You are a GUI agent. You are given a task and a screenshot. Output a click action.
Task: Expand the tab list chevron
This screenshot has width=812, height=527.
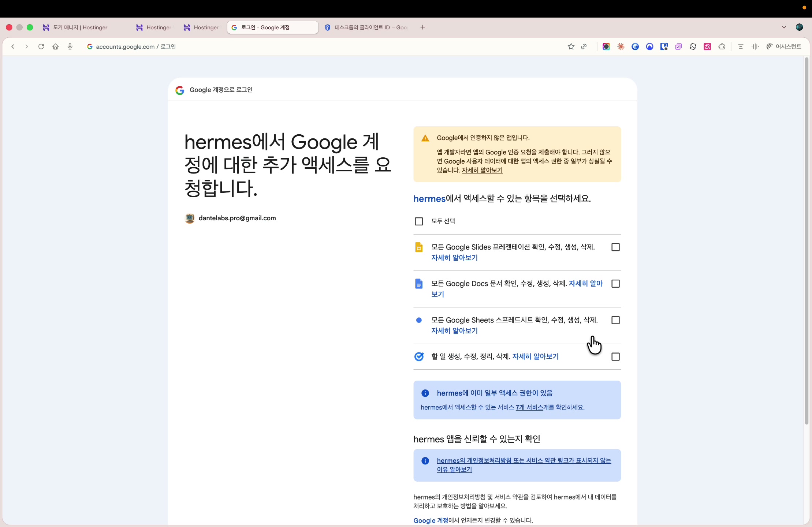coord(784,27)
